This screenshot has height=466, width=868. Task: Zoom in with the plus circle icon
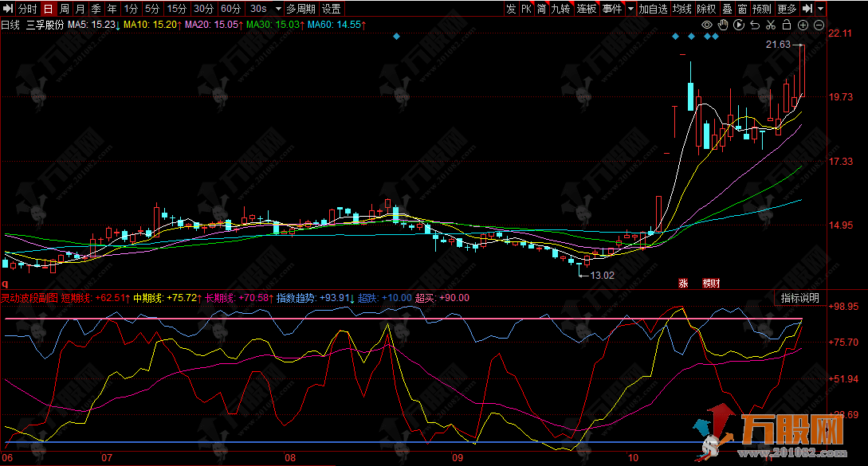[x=803, y=25]
